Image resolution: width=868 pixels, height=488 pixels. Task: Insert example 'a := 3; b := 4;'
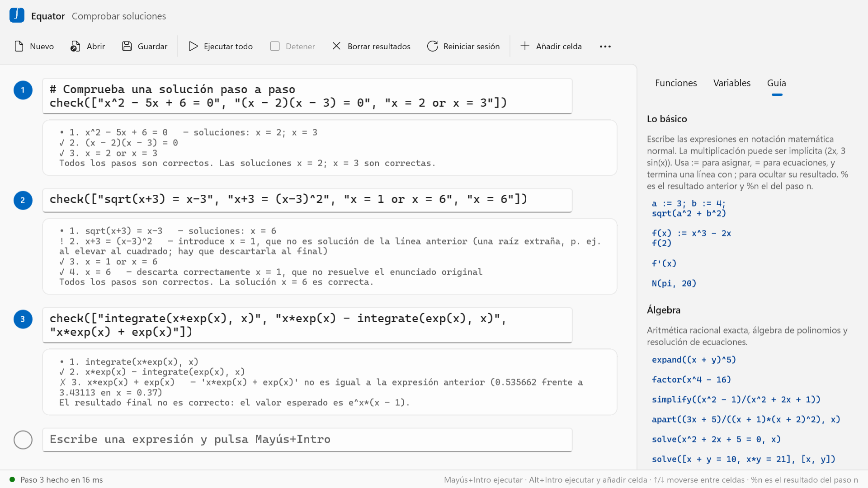[x=689, y=204]
